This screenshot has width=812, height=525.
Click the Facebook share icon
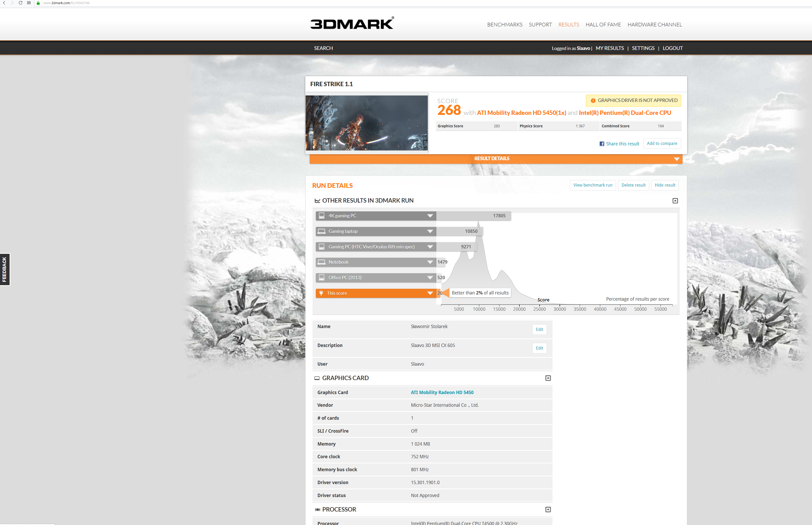coord(602,144)
